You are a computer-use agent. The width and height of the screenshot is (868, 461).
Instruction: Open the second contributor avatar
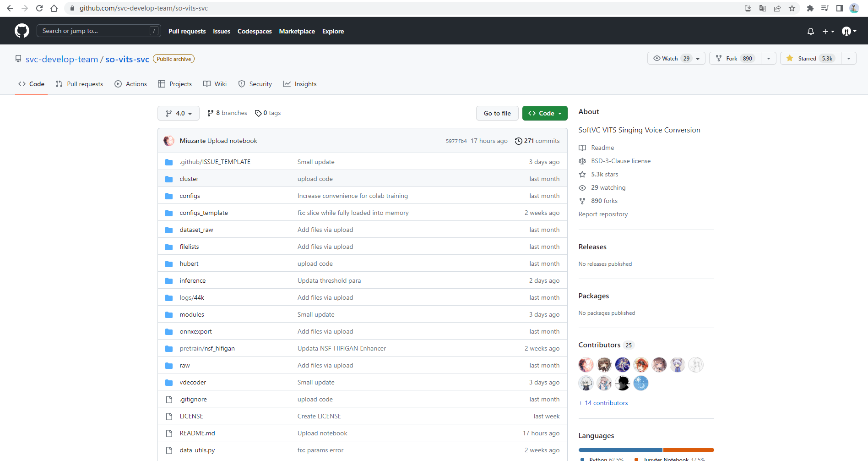[604, 365]
